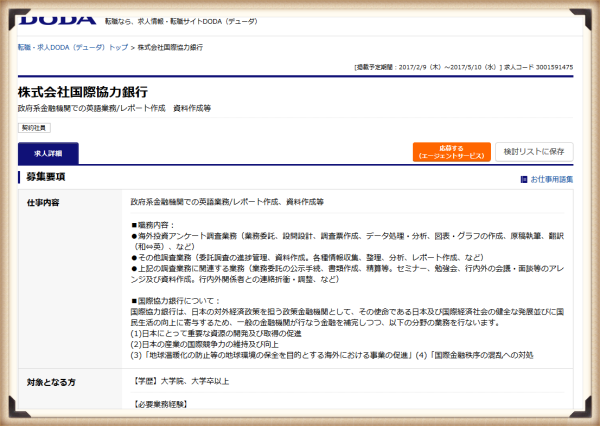Click the (1)日本にとって重要な資源 line
Viewport: 600px width, 426px height.
[216, 333]
